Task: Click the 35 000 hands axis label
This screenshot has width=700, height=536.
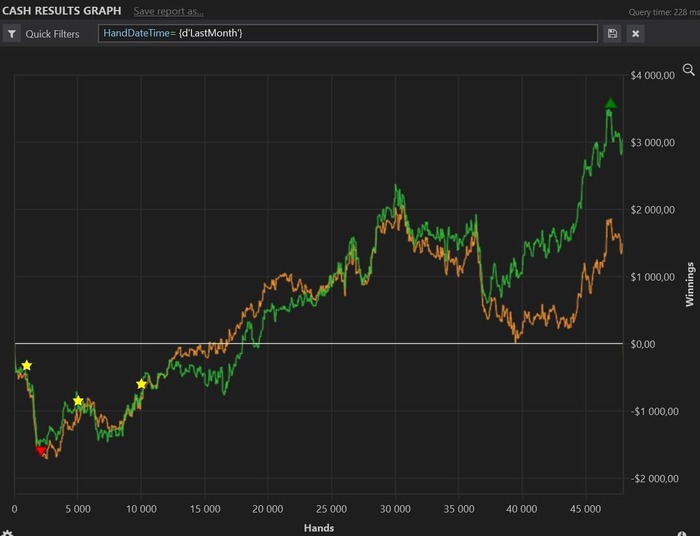Action: coord(459,509)
